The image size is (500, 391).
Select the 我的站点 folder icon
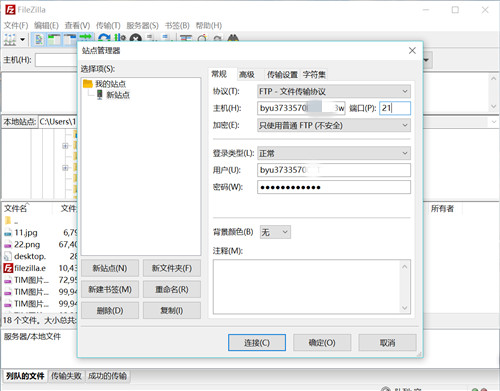point(88,83)
